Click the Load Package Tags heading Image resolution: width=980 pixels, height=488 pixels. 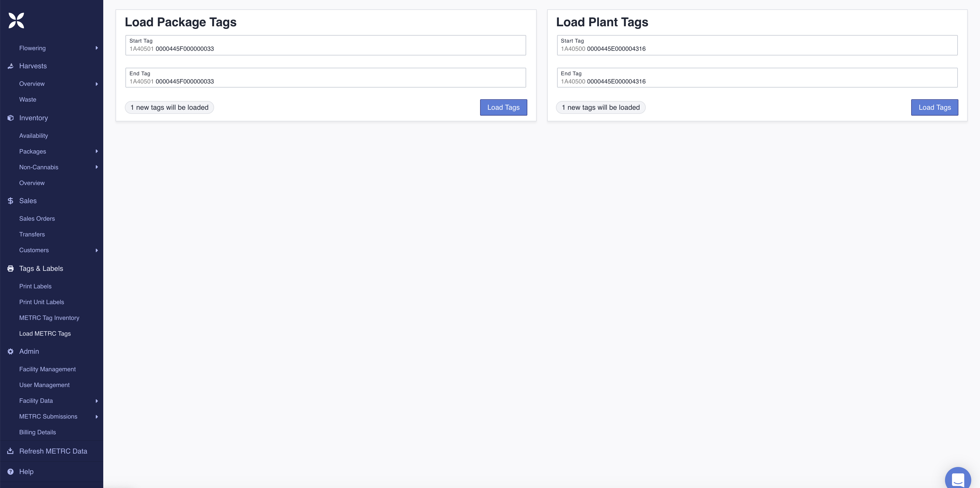(x=181, y=22)
